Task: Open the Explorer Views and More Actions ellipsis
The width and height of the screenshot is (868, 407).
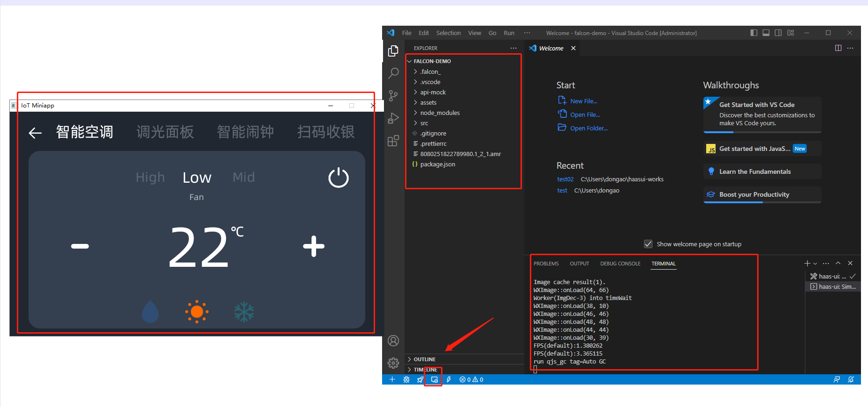Action: coord(514,48)
